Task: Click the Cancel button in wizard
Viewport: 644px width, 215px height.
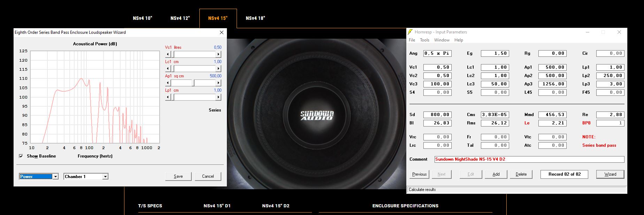Action: point(208,176)
